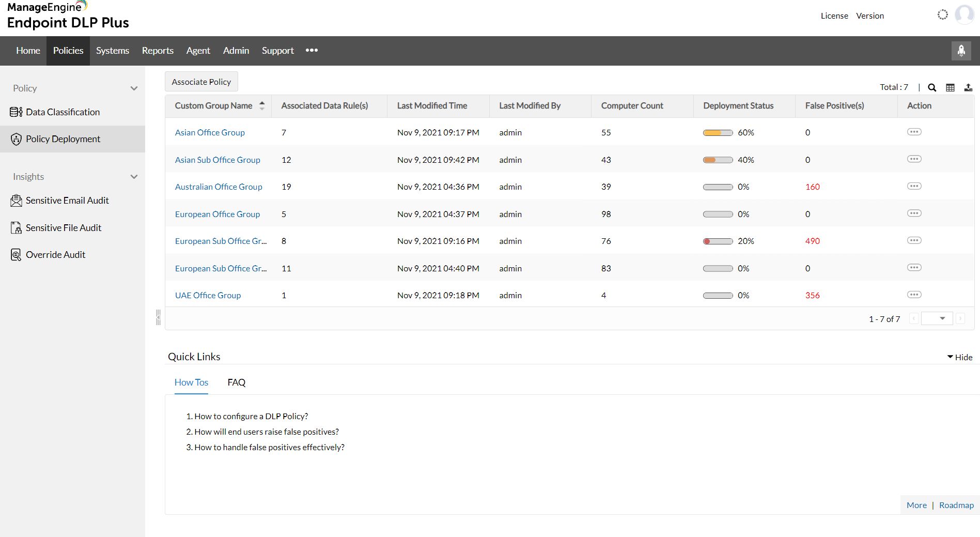Image resolution: width=980 pixels, height=537 pixels.
Task: Open the rocket quick launch icon
Action: [961, 51]
